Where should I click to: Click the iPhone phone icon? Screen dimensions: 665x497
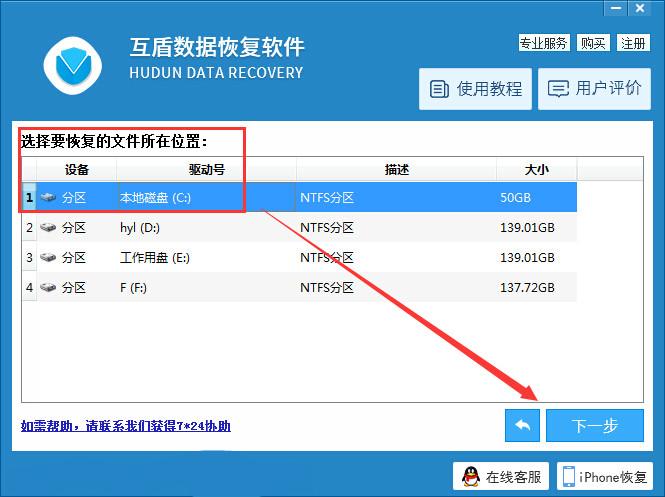point(569,477)
